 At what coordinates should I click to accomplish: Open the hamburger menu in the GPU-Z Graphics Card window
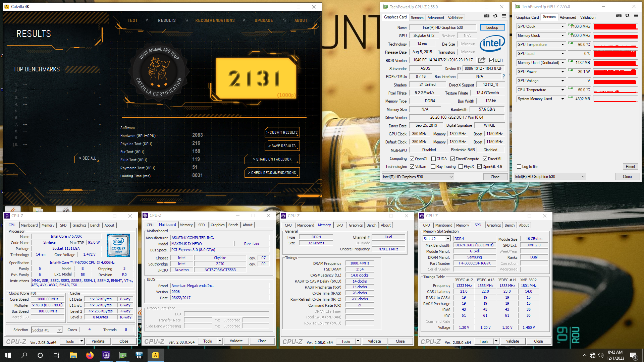click(504, 16)
